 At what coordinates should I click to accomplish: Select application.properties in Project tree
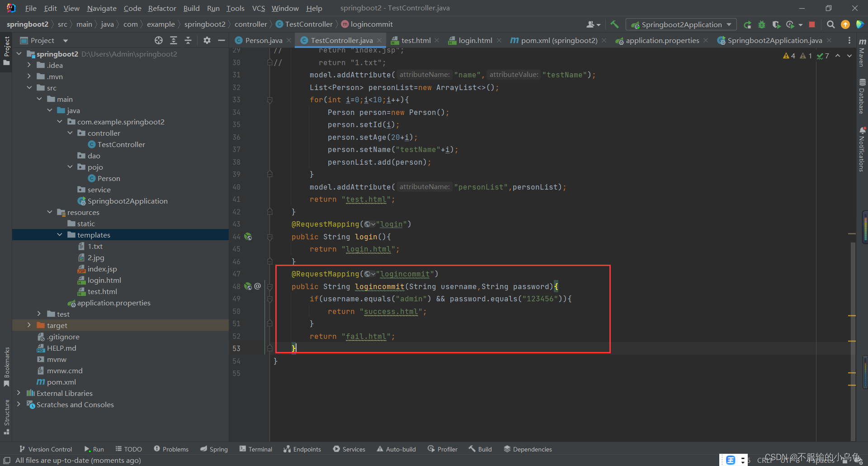pos(114,303)
